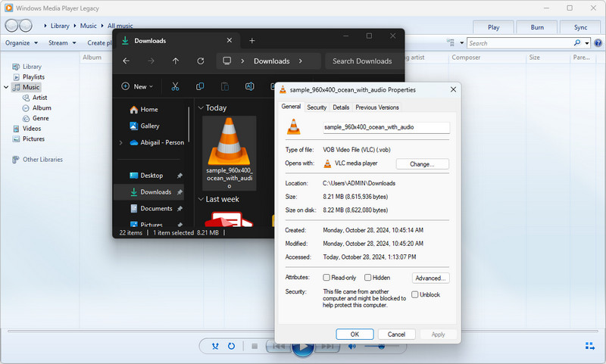Viewport: 606px width, 364px height.
Task: Expand chevron after Downloads in address bar
Action: [x=300, y=61]
